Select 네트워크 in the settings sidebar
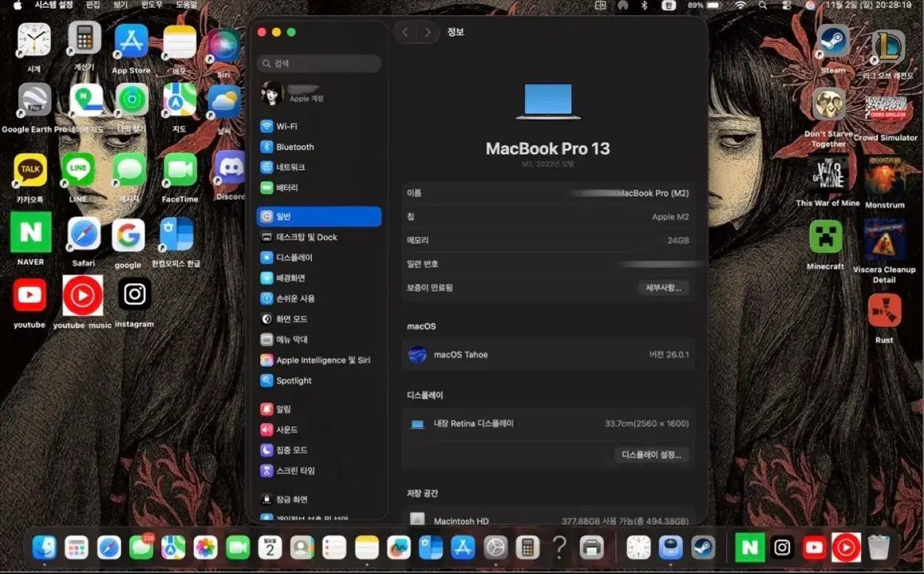This screenshot has width=924, height=574. coord(319,167)
